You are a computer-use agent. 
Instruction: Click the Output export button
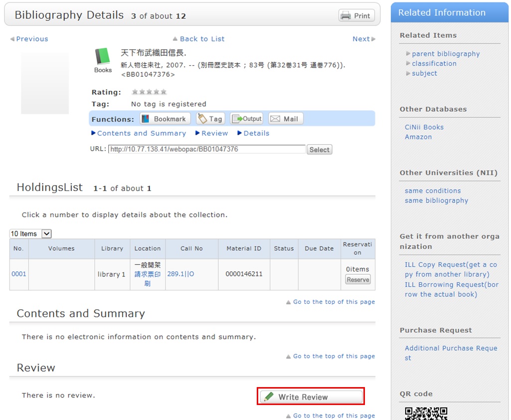click(246, 119)
